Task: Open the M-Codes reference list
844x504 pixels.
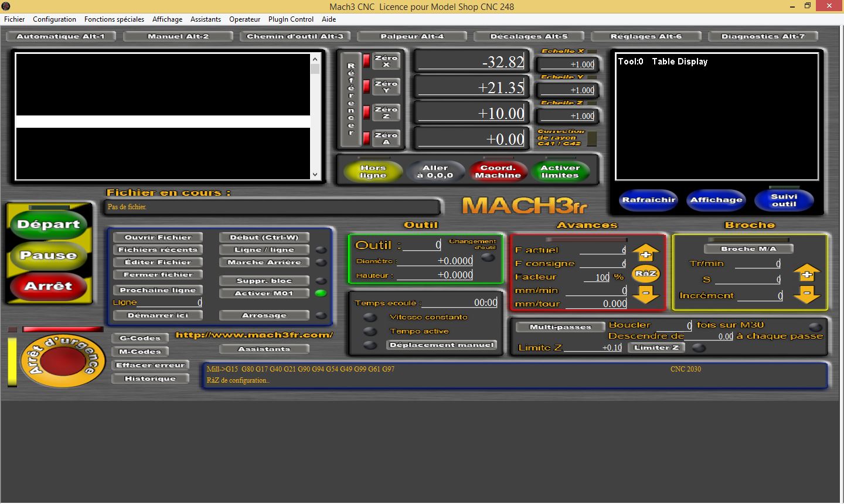Action: (x=140, y=352)
